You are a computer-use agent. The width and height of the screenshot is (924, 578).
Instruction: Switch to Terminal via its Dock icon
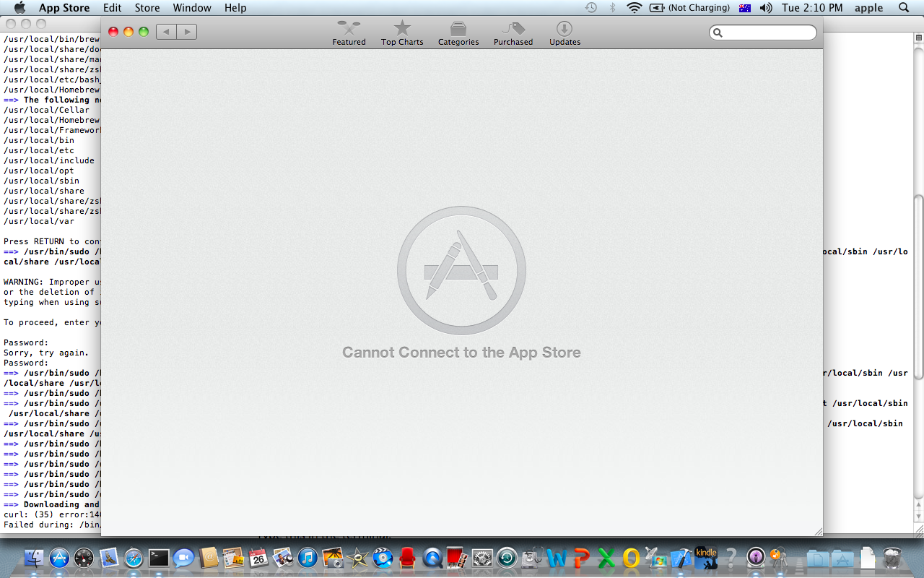(159, 558)
